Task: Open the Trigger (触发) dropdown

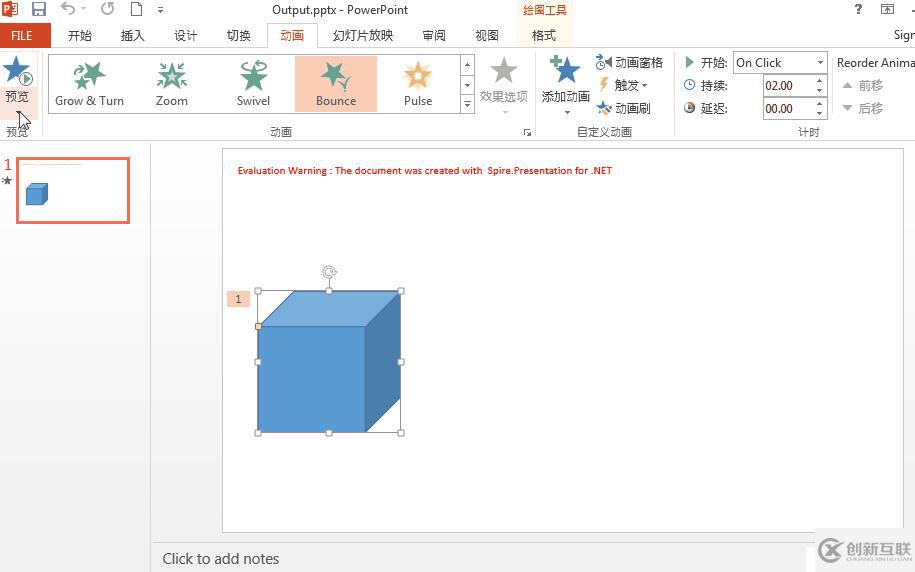Action: point(623,85)
